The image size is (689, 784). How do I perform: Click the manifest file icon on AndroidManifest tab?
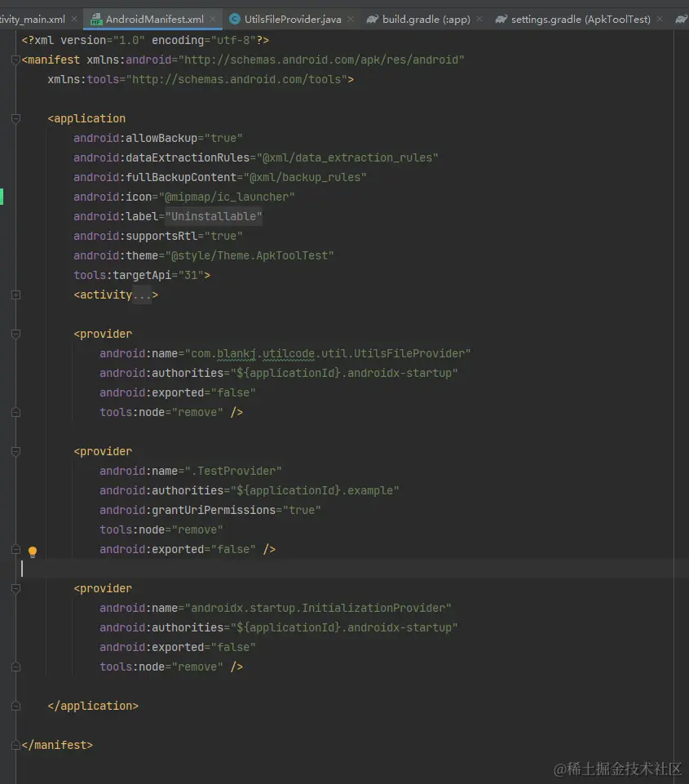click(x=96, y=20)
